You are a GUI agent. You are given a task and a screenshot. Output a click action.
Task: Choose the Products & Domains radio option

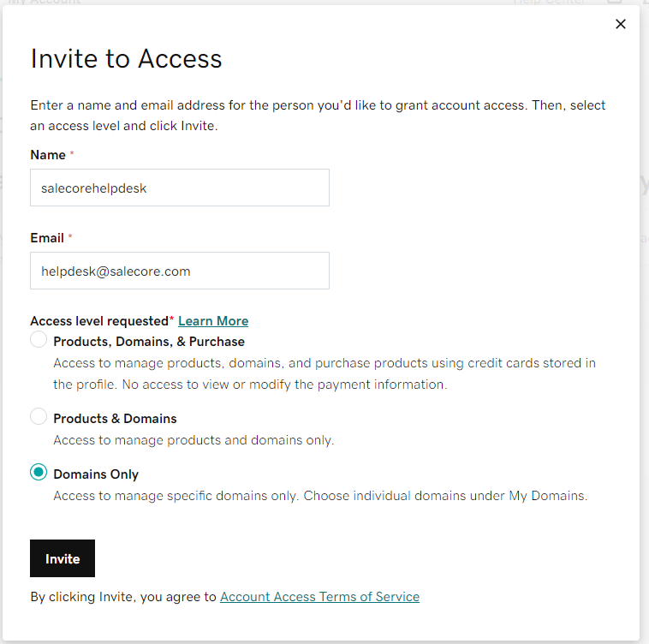pos(39,416)
